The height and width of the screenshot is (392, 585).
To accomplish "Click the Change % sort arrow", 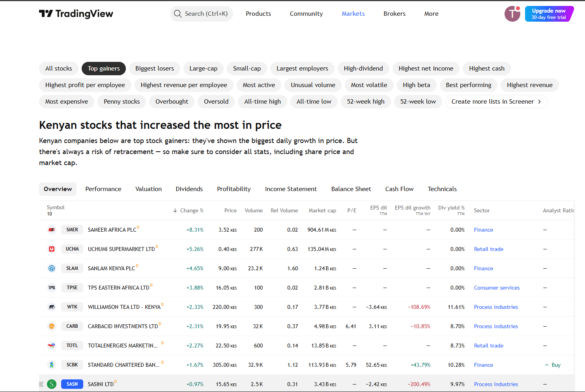I will pyautogui.click(x=175, y=210).
